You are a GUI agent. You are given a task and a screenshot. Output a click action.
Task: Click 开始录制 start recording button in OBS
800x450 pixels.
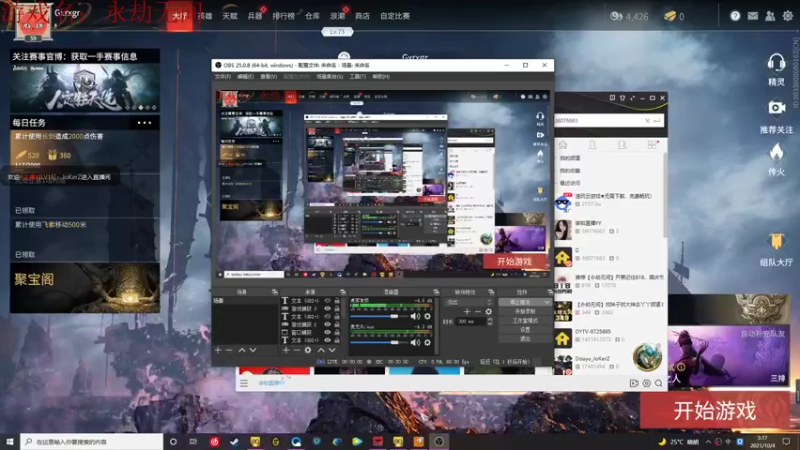[x=524, y=311]
